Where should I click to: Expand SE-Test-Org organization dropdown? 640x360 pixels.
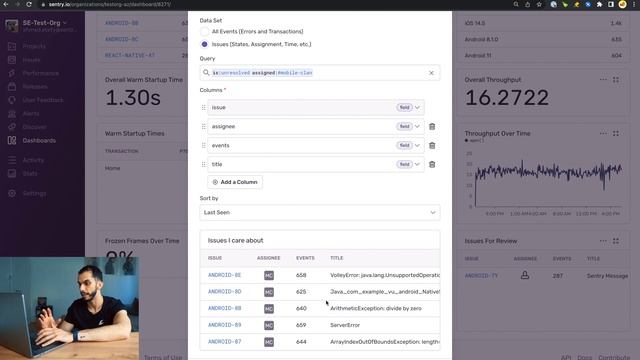[x=44, y=23]
